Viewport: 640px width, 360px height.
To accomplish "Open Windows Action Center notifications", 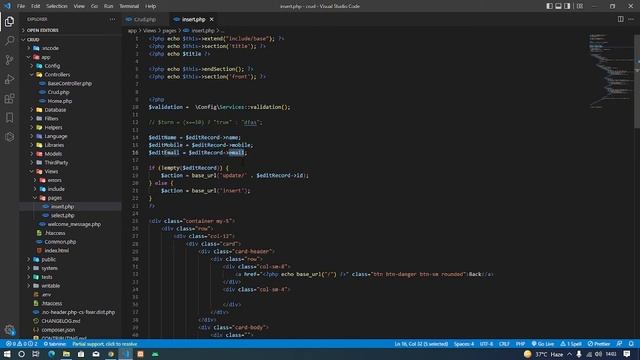I will pyautogui.click(x=627, y=354).
